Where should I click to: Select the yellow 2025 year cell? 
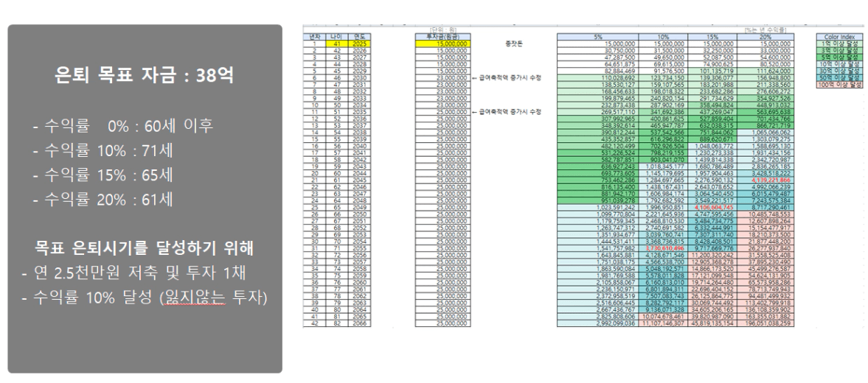tap(358, 43)
